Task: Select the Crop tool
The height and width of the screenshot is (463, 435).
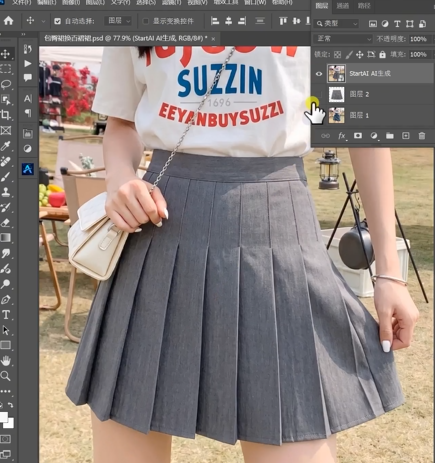Action: pyautogui.click(x=6, y=115)
